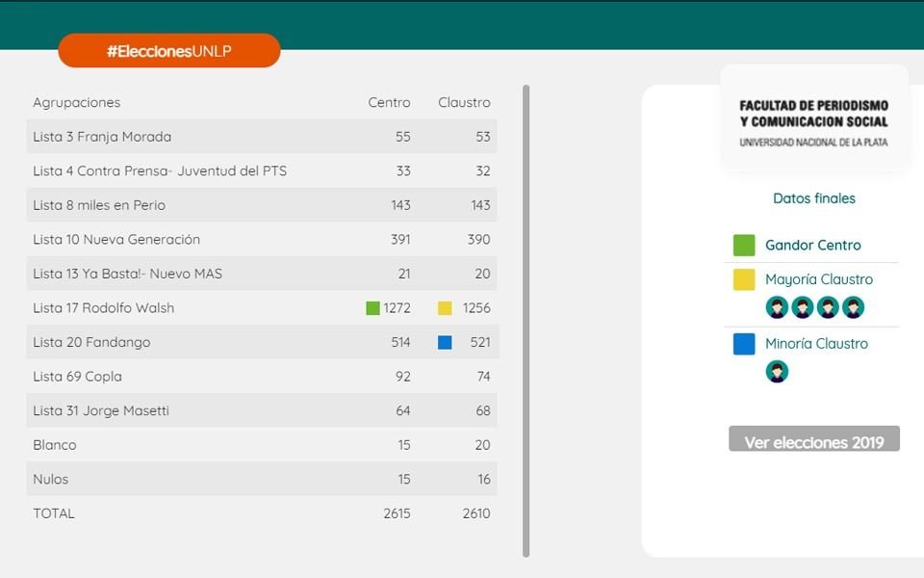The height and width of the screenshot is (578, 924).
Task: Select the Lista 69 Copla row
Action: pos(262,376)
